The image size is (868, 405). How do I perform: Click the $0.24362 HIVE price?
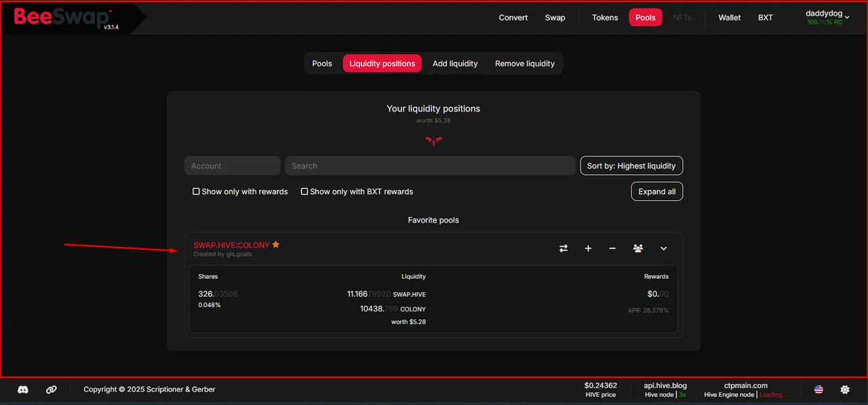pyautogui.click(x=601, y=389)
